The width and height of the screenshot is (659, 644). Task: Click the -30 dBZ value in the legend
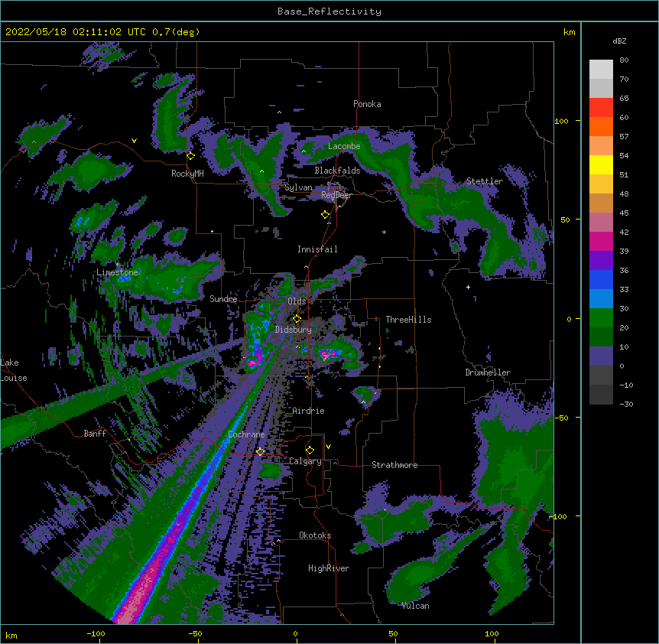point(626,404)
